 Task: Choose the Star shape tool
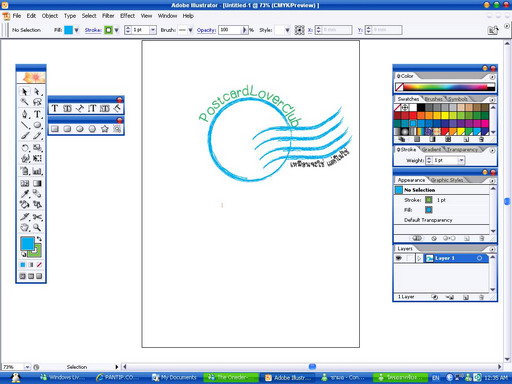(x=105, y=129)
